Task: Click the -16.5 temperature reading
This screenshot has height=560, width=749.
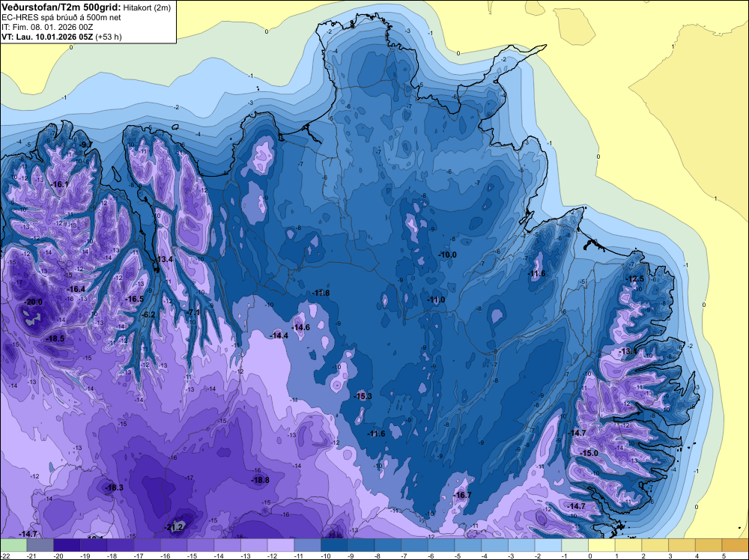Action: pos(134,299)
